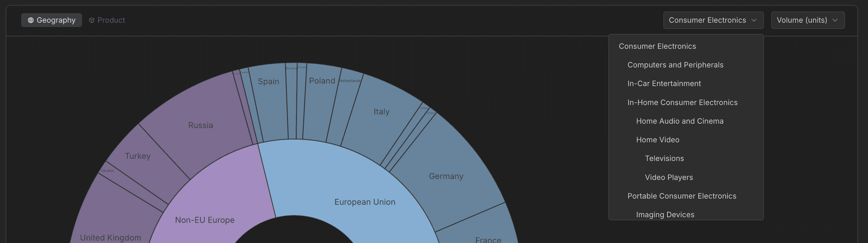Open the Consumer Electronics category dropdown
The width and height of the screenshot is (868, 243).
(713, 20)
